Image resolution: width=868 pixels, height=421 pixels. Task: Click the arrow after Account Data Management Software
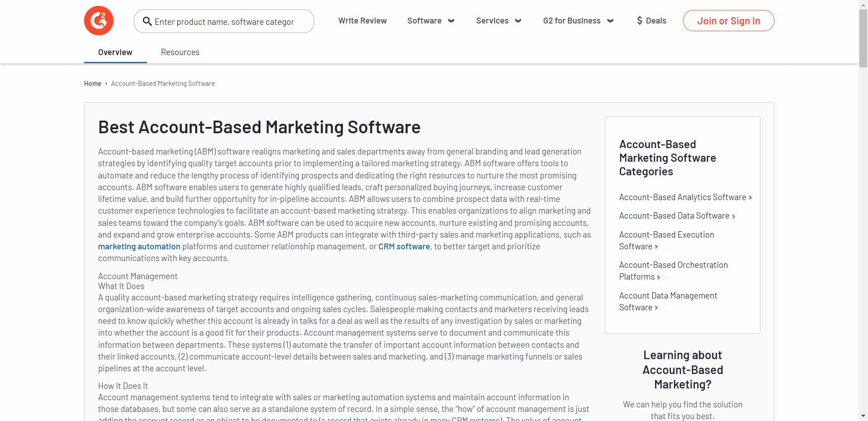tap(656, 308)
